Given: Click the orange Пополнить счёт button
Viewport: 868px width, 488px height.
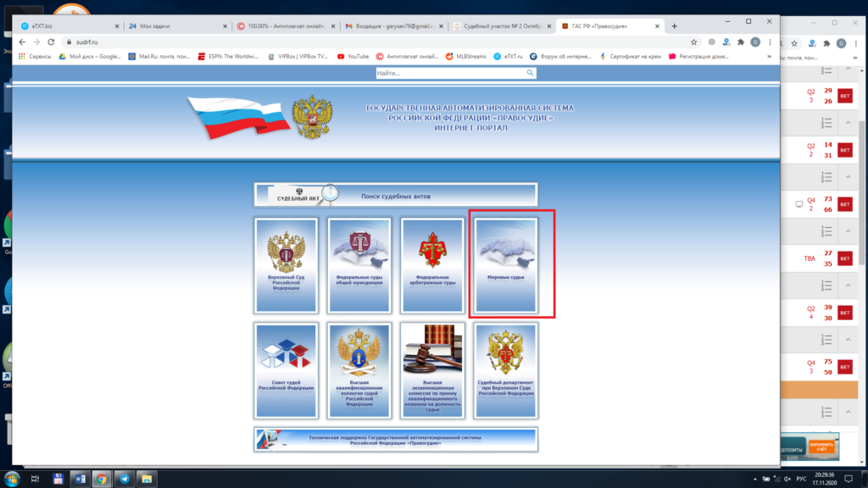Looking at the screenshot, I should point(821,446).
